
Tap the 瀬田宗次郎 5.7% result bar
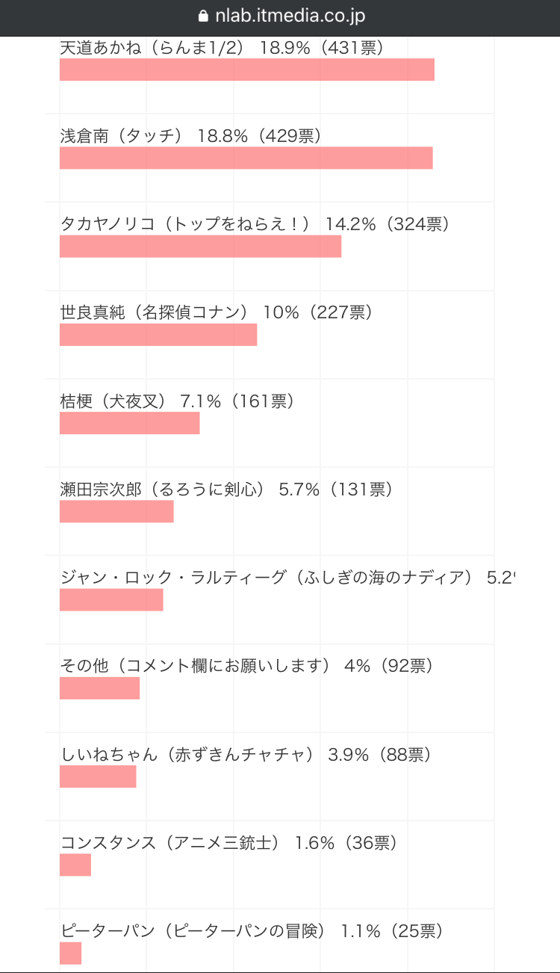tap(116, 511)
